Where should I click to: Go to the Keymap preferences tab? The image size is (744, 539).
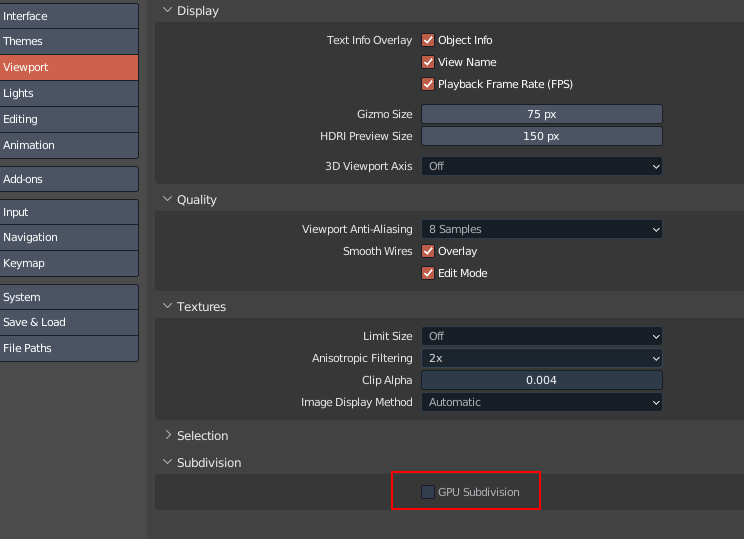[69, 263]
